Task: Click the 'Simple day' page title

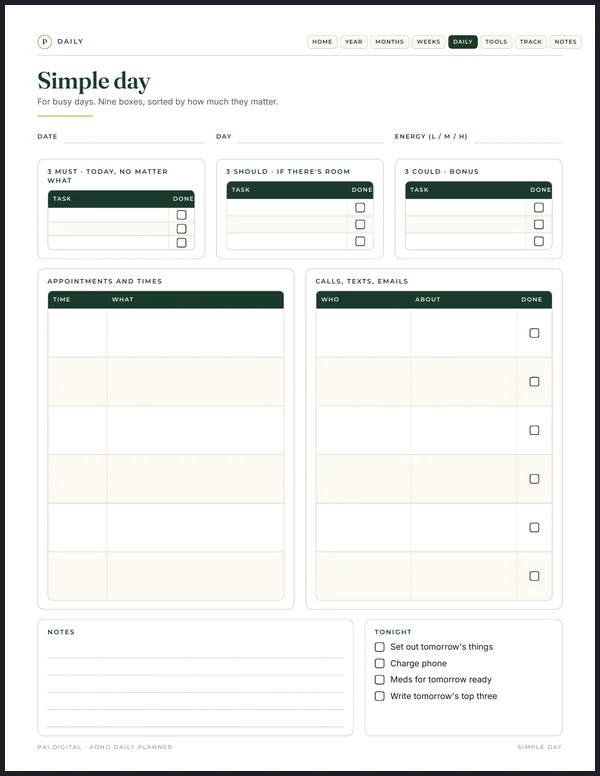Action: [x=94, y=81]
